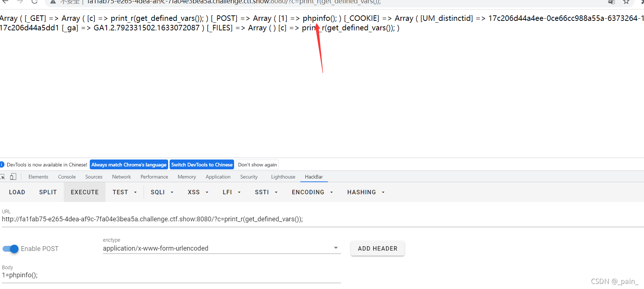The image size is (644, 289).
Task: Click the POST Body input field
Action: point(171,275)
